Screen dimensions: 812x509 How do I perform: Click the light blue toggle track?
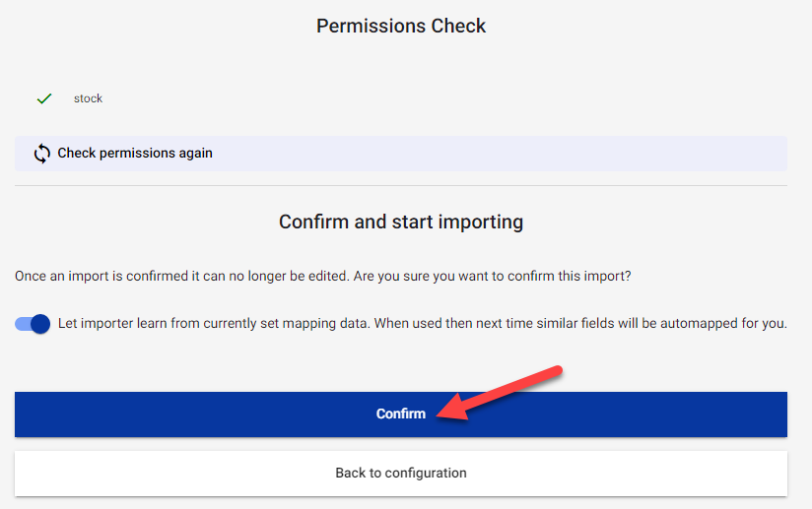tap(22, 324)
